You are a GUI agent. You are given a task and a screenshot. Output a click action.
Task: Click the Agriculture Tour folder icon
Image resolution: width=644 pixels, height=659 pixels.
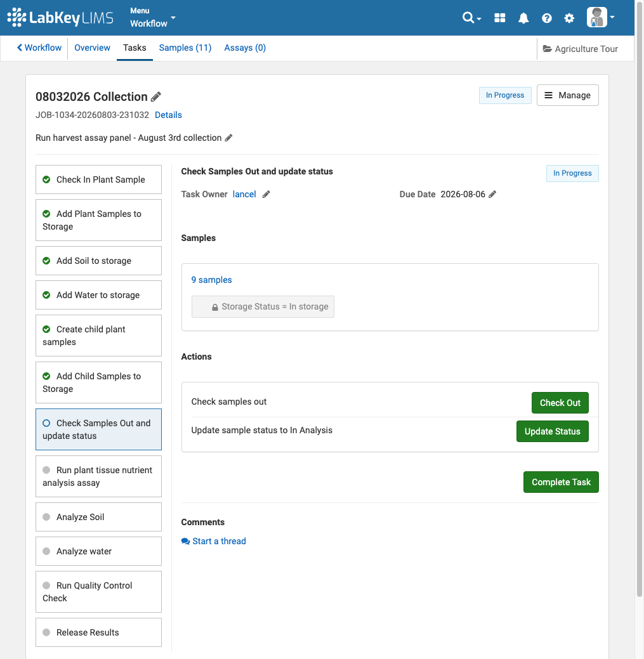548,49
